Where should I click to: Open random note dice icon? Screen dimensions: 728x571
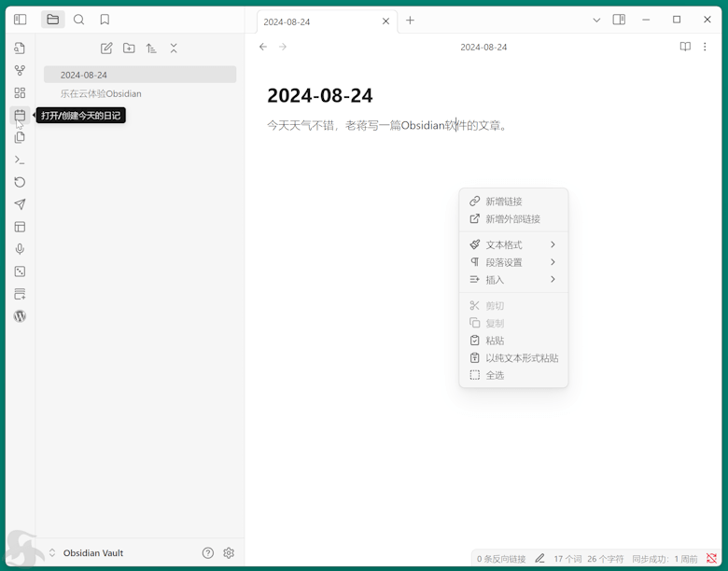20,272
